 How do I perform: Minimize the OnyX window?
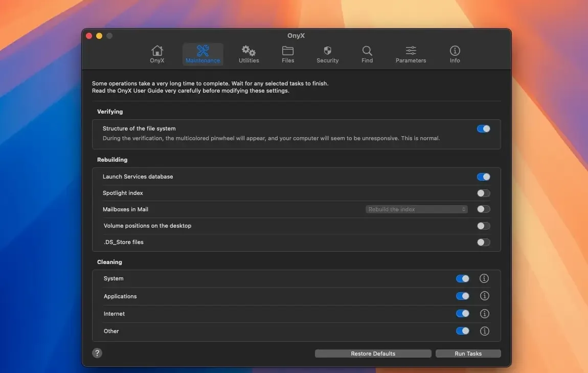99,36
